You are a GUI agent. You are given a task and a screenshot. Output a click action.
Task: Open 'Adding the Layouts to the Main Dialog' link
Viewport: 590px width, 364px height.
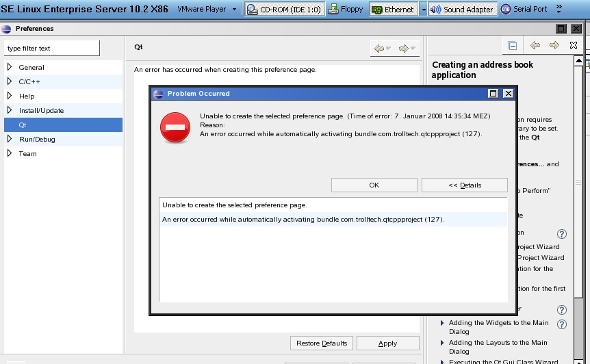point(498,347)
